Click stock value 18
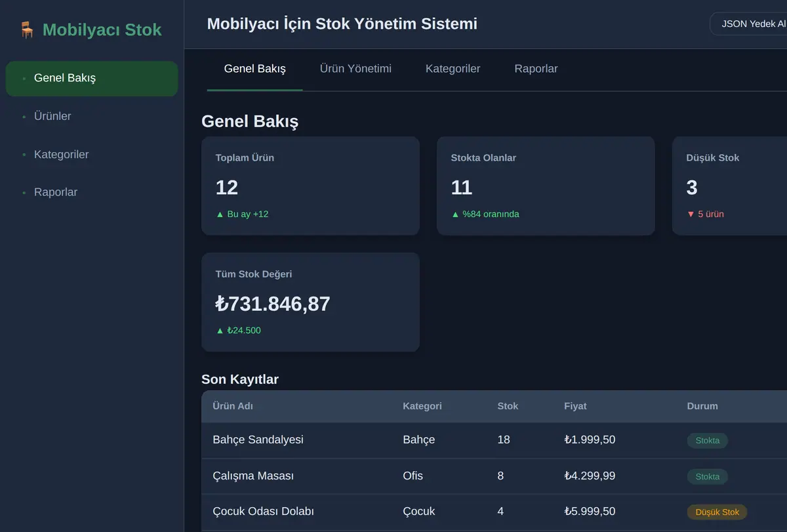 504,440
